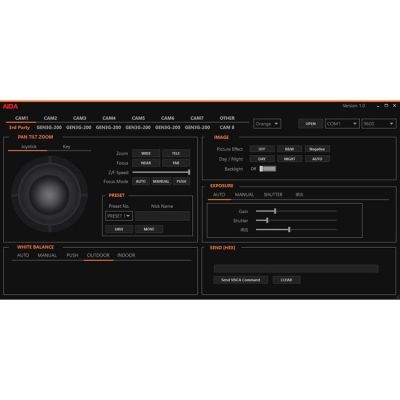Image resolution: width=400 pixels, height=400 pixels.
Task: Click the preset Nick Name input field
Action: (163, 216)
